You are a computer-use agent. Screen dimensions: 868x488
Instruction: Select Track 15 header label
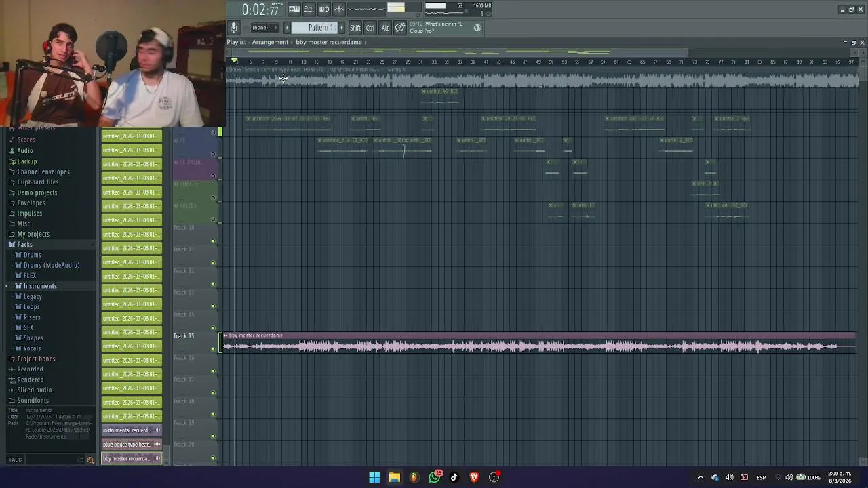point(184,336)
